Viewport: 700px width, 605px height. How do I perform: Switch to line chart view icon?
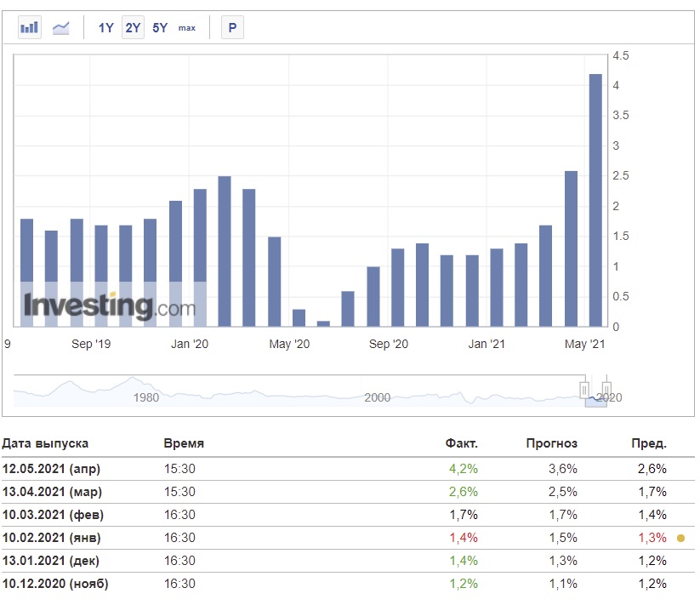point(61,27)
